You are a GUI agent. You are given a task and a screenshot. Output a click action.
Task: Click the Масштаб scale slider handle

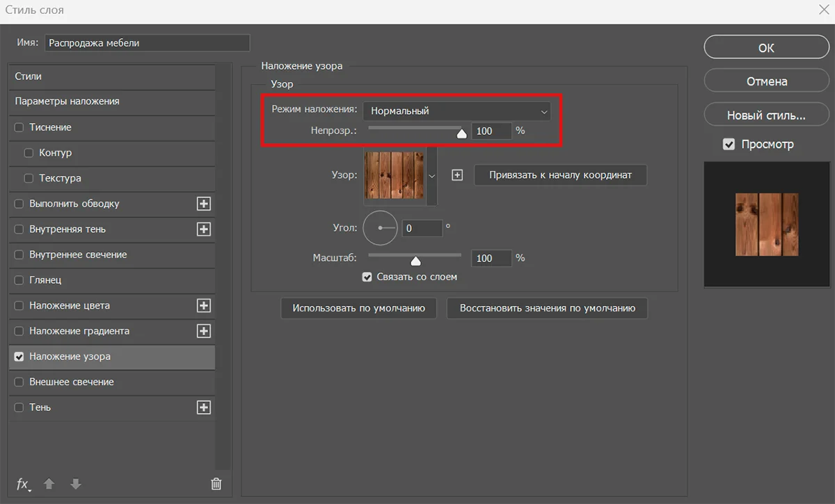click(415, 261)
